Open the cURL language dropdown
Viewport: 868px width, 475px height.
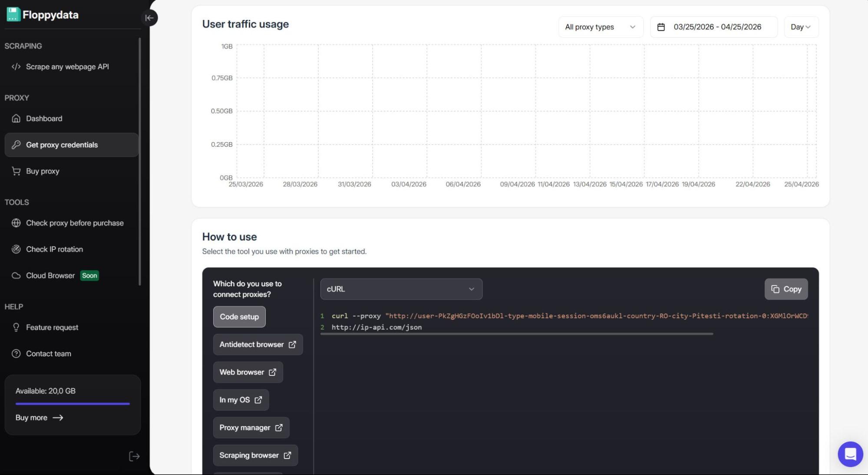pyautogui.click(x=401, y=289)
